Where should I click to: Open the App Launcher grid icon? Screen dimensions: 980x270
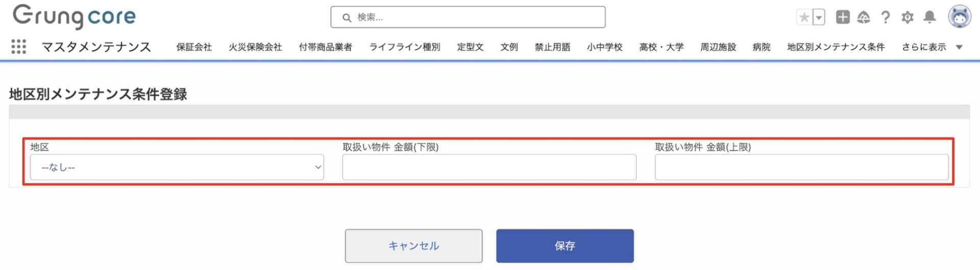click(19, 47)
